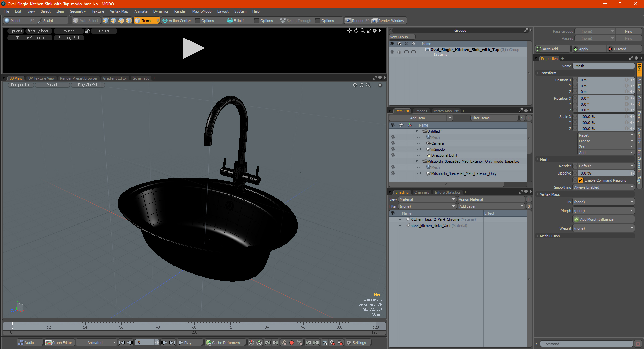The width and height of the screenshot is (644, 349).
Task: Open 3D viewport gear settings
Action: 380,85
